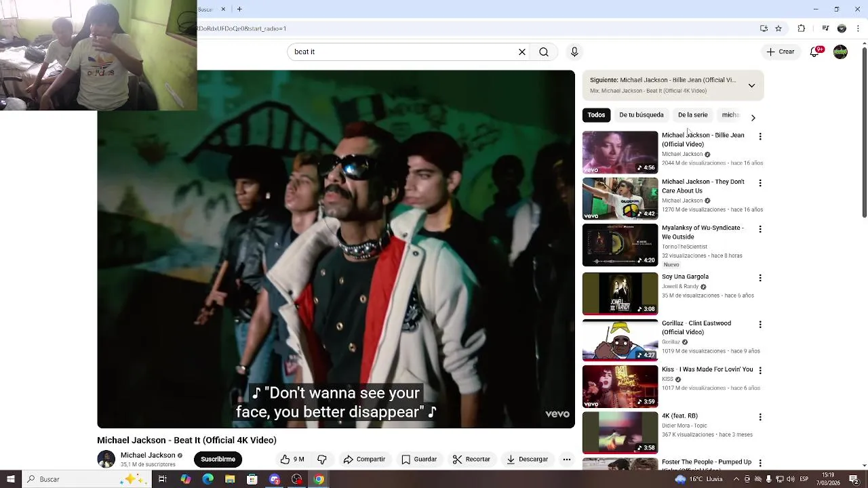Screen dimensions: 868x488
Task: Open Recortar clip tool
Action: click(x=471, y=459)
